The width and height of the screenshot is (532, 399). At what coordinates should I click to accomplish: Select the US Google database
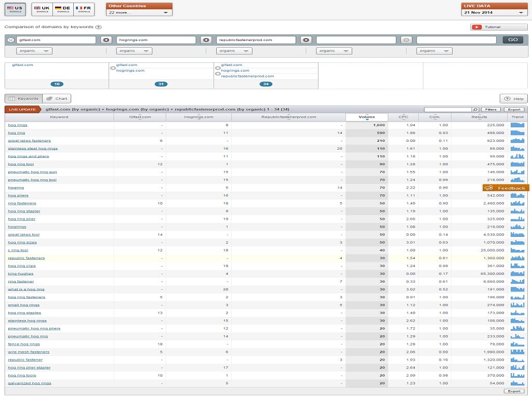(x=15, y=9)
